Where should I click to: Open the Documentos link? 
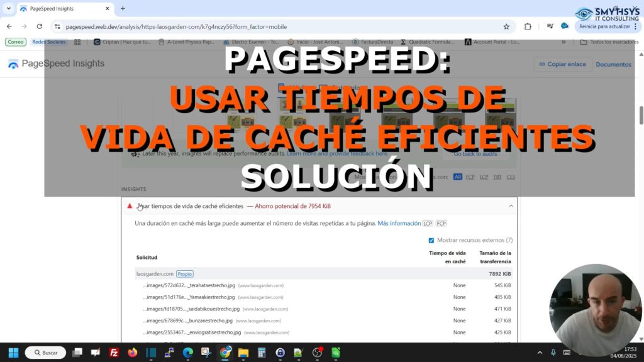pyautogui.click(x=614, y=65)
